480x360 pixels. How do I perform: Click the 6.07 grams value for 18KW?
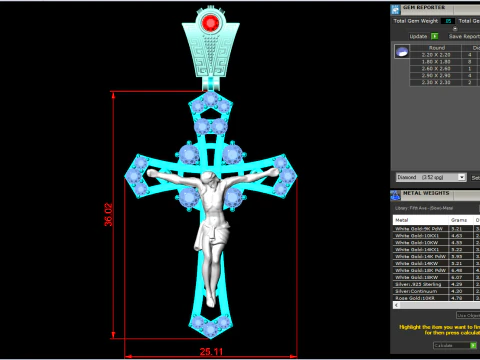click(x=457, y=277)
